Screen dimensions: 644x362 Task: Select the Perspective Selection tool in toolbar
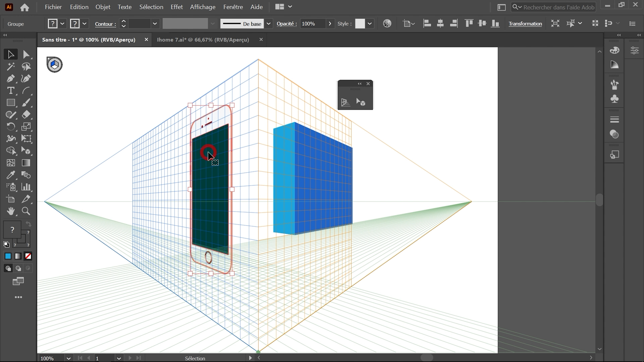coord(26,151)
